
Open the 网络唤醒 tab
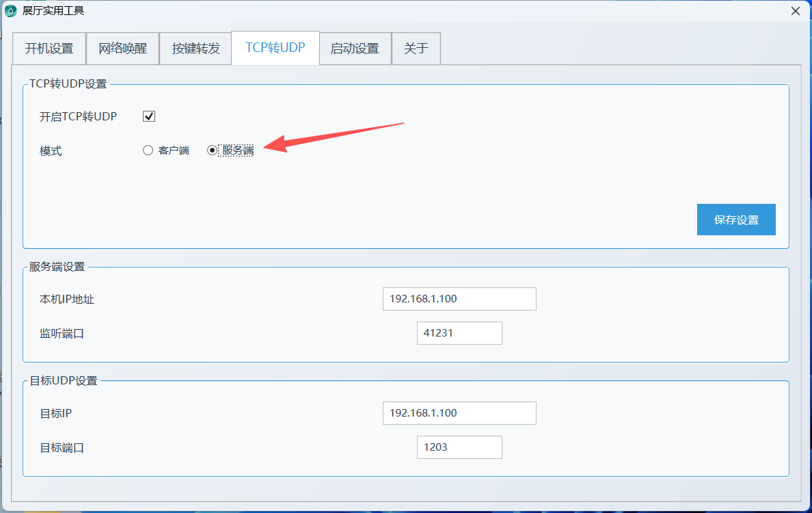122,49
